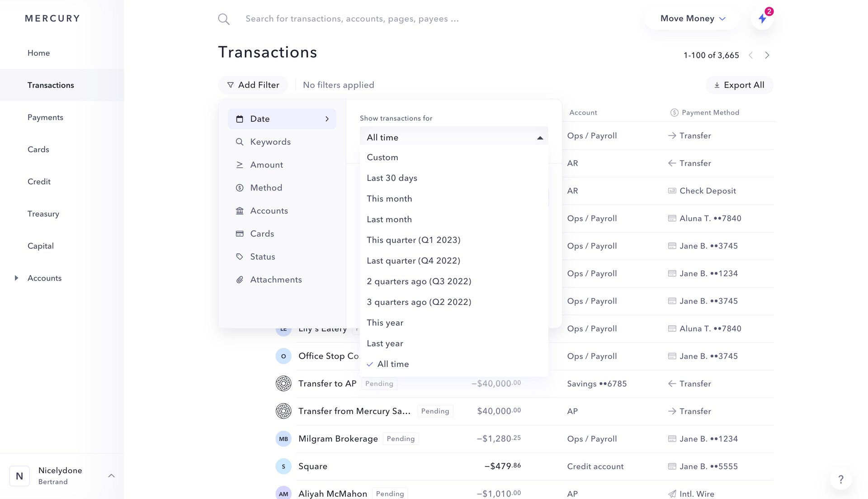The image size is (868, 499).
Task: Click the Export All button
Action: [x=739, y=85]
